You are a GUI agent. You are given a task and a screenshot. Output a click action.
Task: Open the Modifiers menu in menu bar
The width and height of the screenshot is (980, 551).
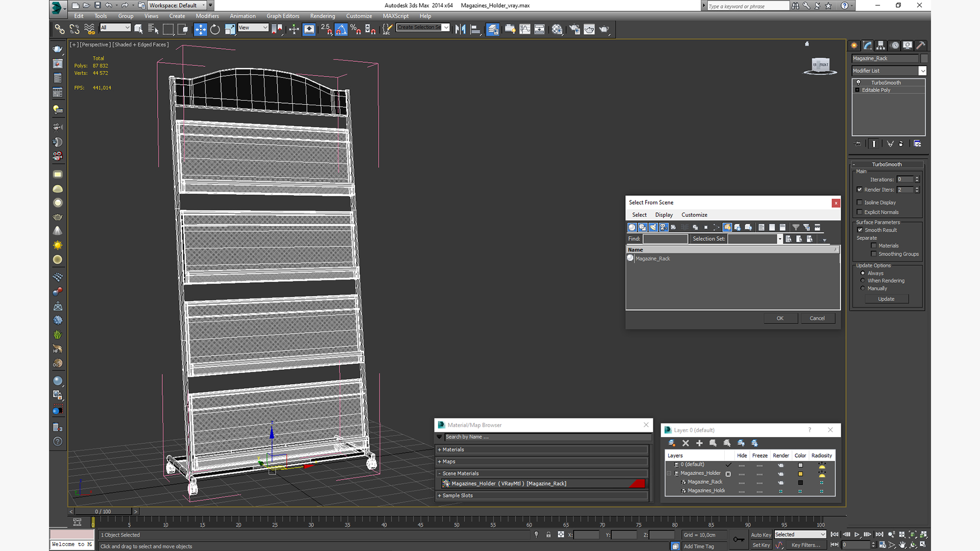coord(207,15)
